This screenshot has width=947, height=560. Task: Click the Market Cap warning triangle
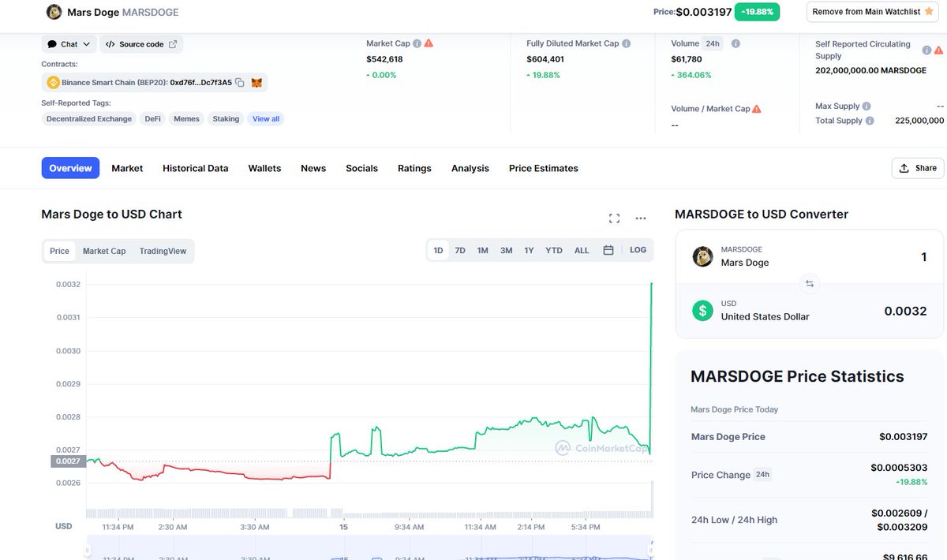pyautogui.click(x=429, y=43)
